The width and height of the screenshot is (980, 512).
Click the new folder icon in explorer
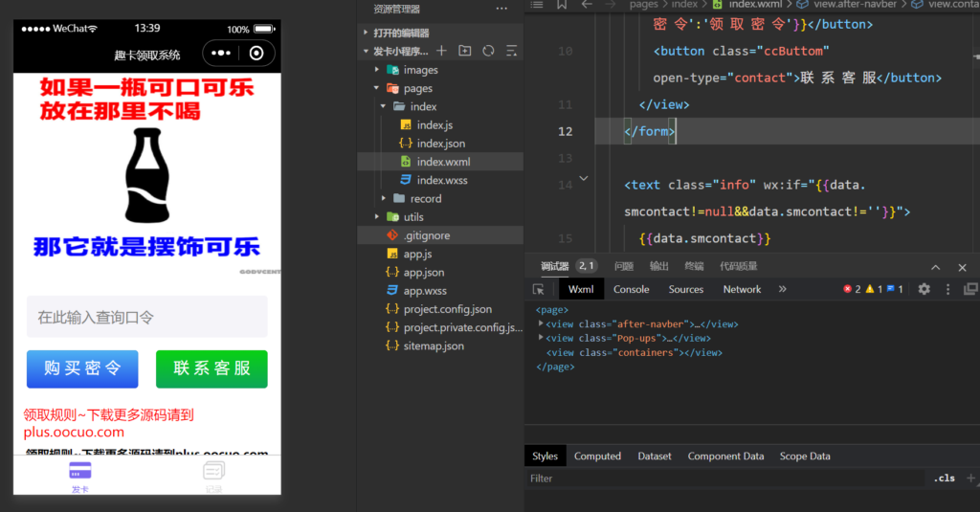(465, 51)
